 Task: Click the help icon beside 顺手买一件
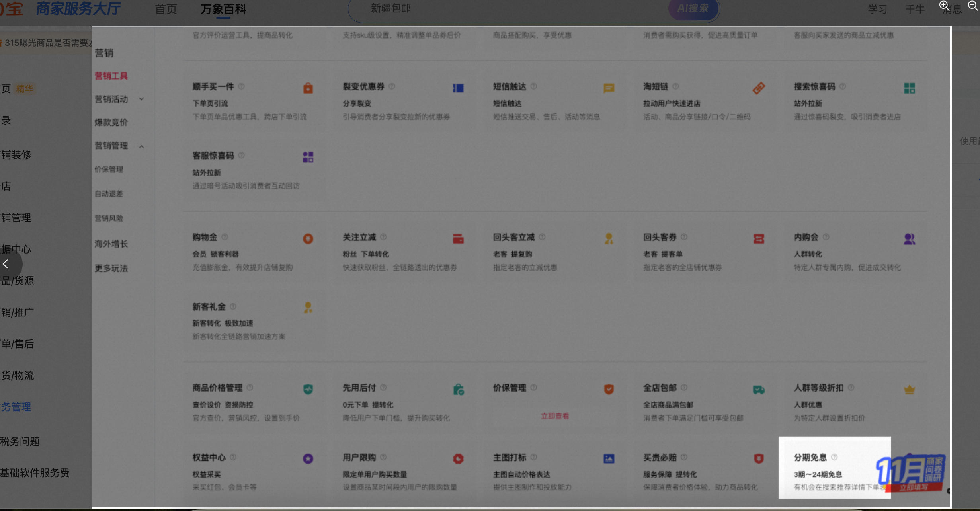(241, 86)
